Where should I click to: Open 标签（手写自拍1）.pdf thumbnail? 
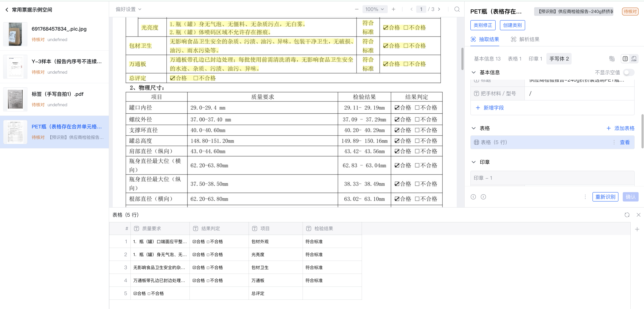tap(15, 99)
